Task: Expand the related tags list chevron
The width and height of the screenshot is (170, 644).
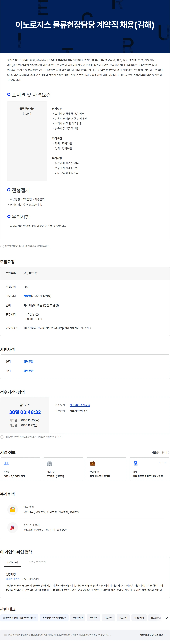Action: pos(166,618)
